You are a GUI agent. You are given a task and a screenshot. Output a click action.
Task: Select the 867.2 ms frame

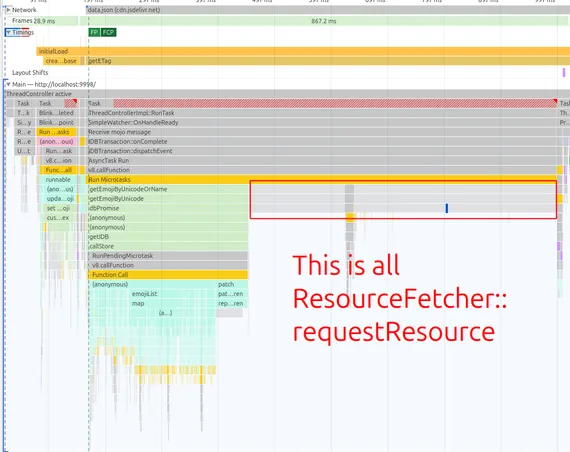click(324, 21)
